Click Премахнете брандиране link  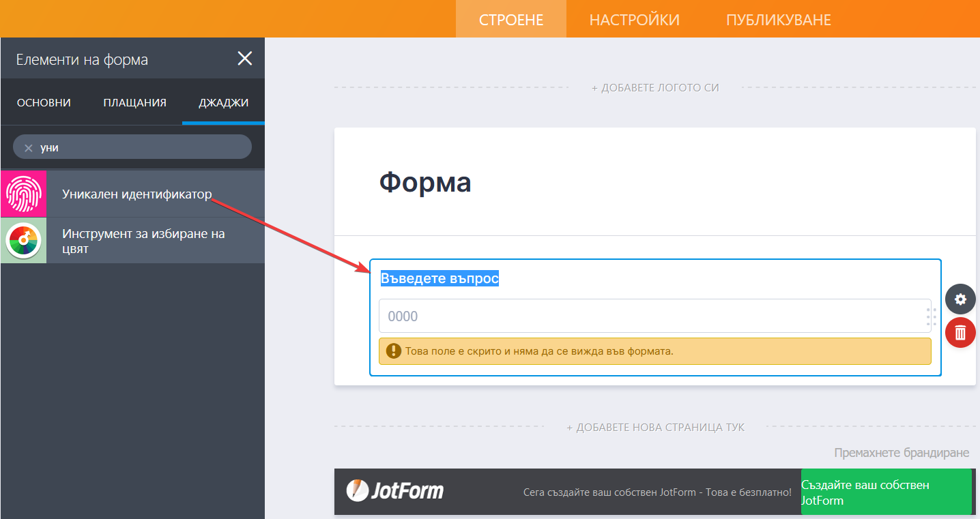[901, 453]
